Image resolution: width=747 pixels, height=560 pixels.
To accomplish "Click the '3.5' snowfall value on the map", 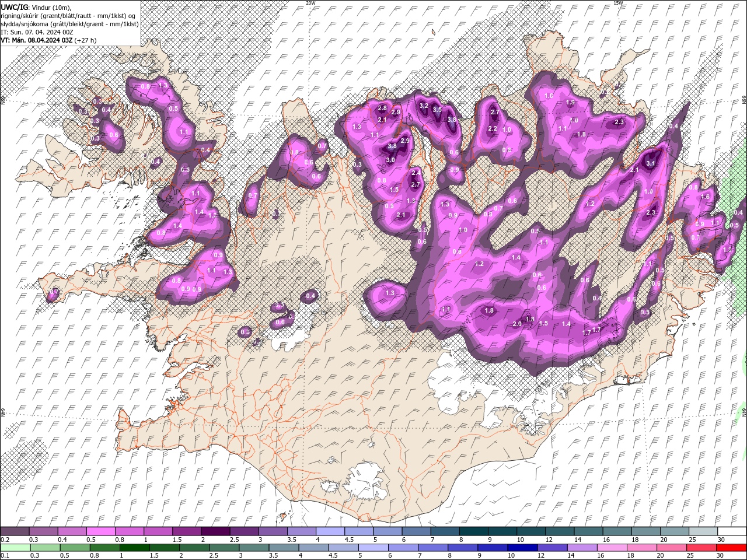I will [x=437, y=109].
